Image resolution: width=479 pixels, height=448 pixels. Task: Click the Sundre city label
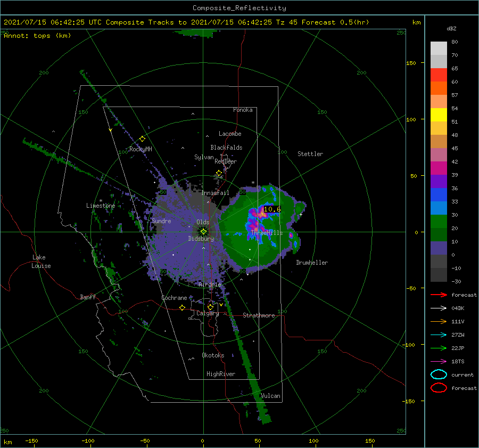[161, 221]
